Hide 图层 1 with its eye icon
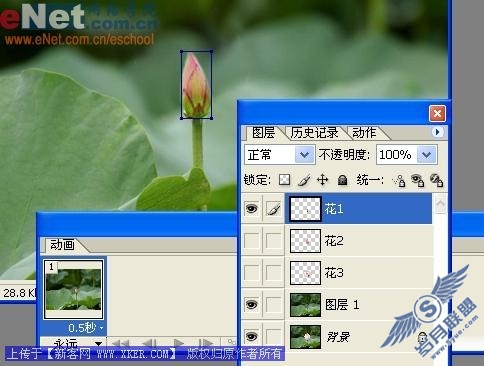The height and width of the screenshot is (366, 484). tap(252, 305)
